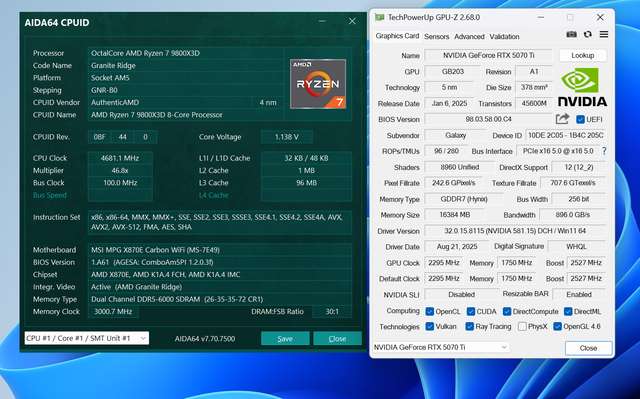The width and height of the screenshot is (640, 399).
Task: Toggle the CUDA checkbox
Action: [471, 312]
